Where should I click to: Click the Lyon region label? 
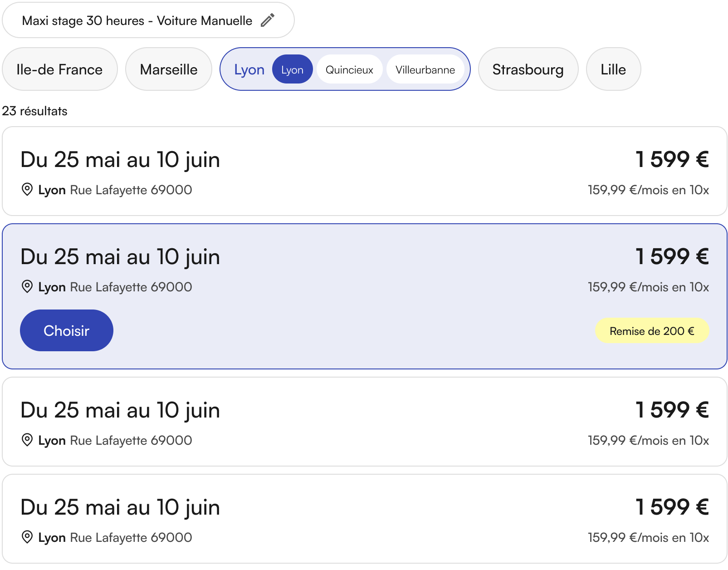pos(249,70)
